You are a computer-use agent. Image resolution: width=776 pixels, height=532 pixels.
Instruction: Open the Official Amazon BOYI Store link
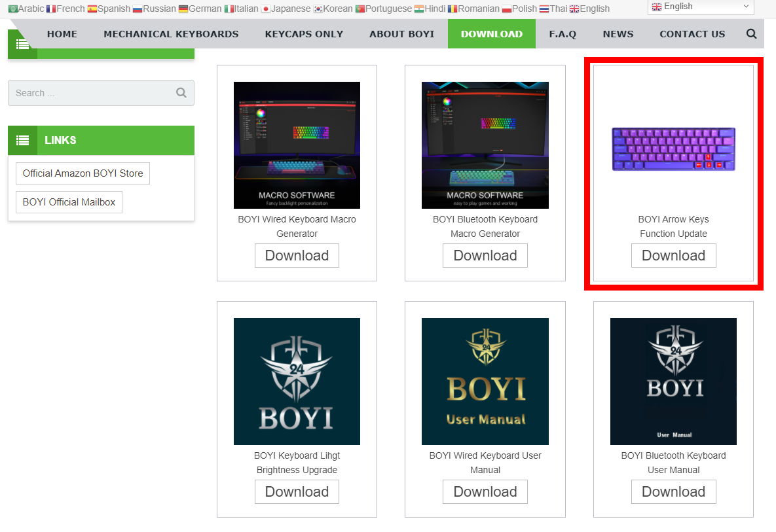(83, 173)
